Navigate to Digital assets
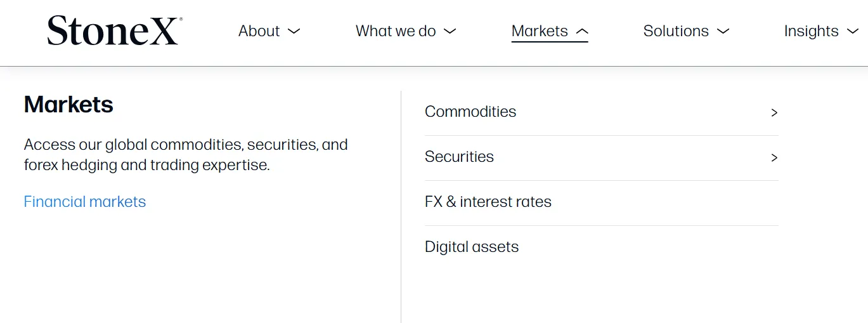The image size is (868, 323). 601,247
